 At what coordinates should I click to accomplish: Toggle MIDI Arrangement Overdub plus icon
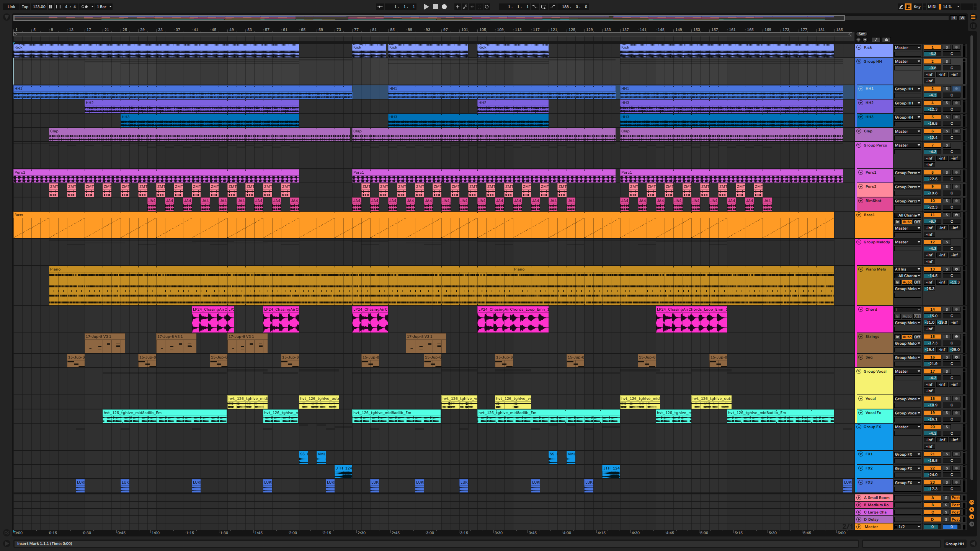457,7
